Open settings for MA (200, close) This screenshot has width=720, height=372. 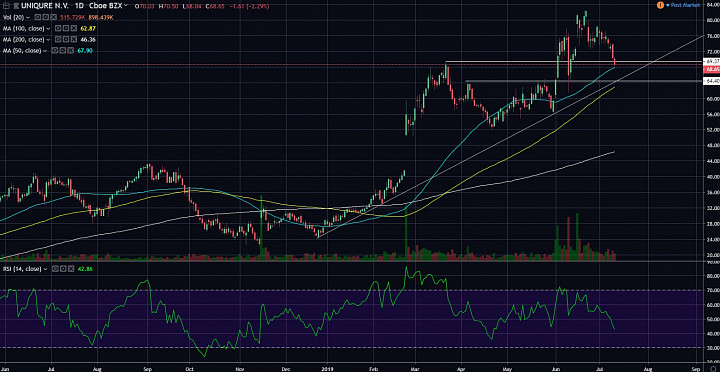(66, 39)
